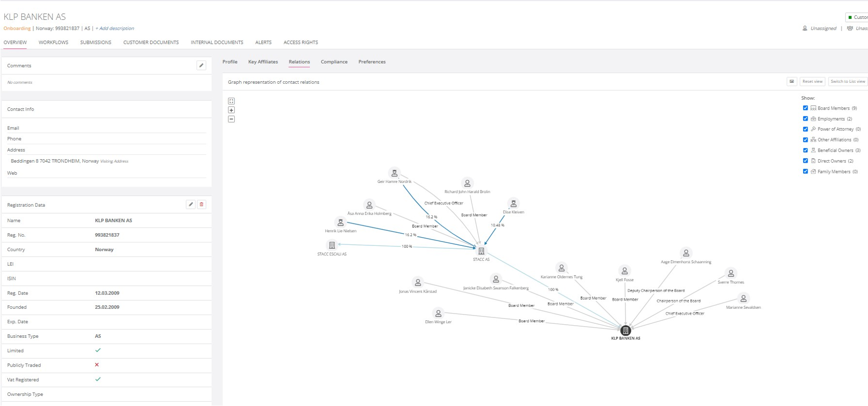The image size is (868, 406).
Task: Select the Richard John Harald Brolin node
Action: [x=467, y=183]
